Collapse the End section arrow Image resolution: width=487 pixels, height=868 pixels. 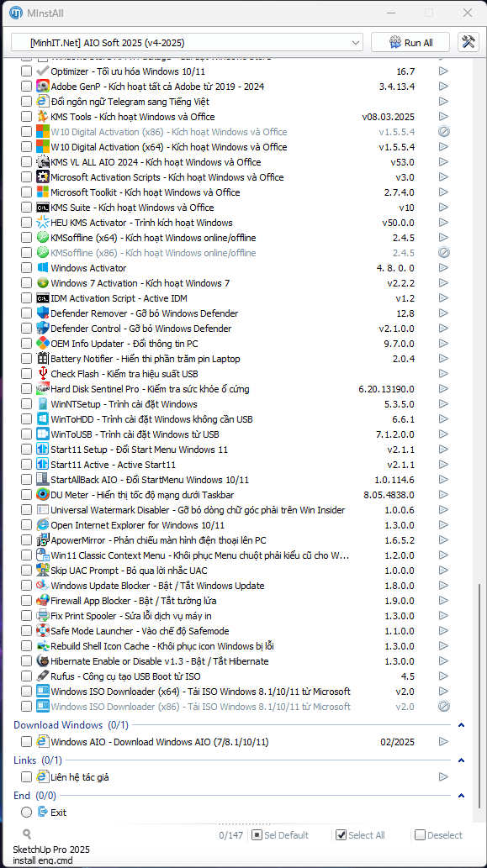(x=462, y=796)
